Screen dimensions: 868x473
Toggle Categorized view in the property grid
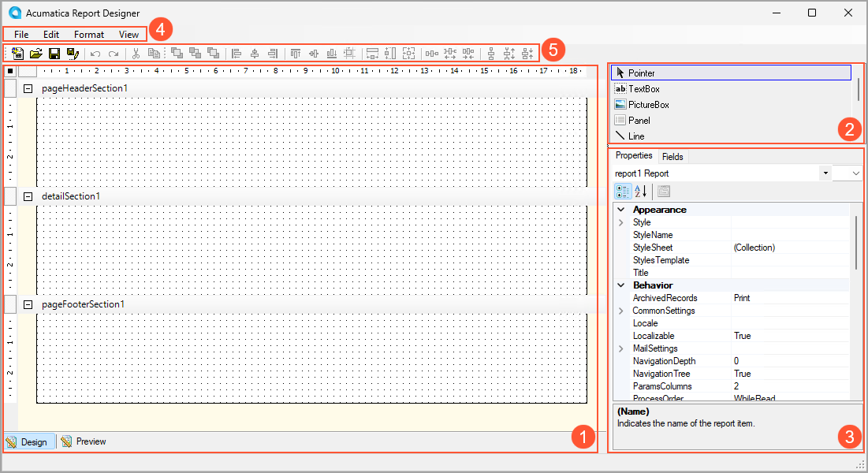(x=623, y=192)
